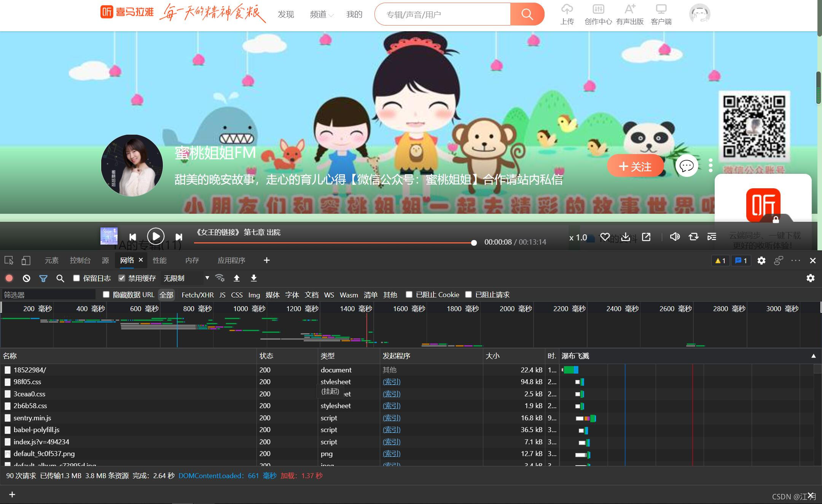Skip to next track
Viewport: 822px width, 504px height.
179,237
